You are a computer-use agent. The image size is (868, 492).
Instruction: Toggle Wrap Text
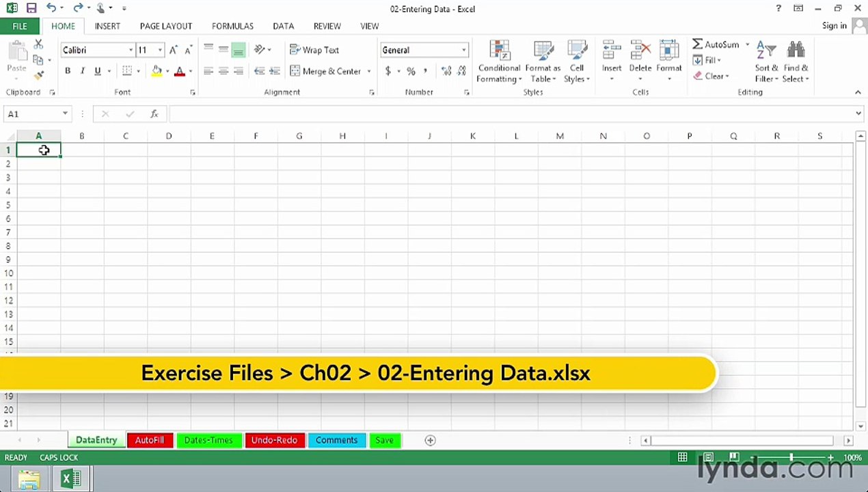click(314, 50)
